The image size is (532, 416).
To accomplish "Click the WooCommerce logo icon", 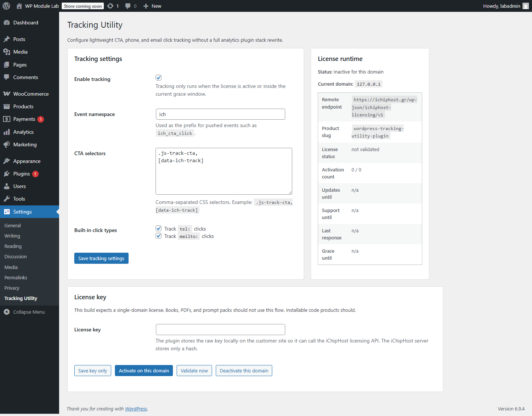I will click(7, 94).
